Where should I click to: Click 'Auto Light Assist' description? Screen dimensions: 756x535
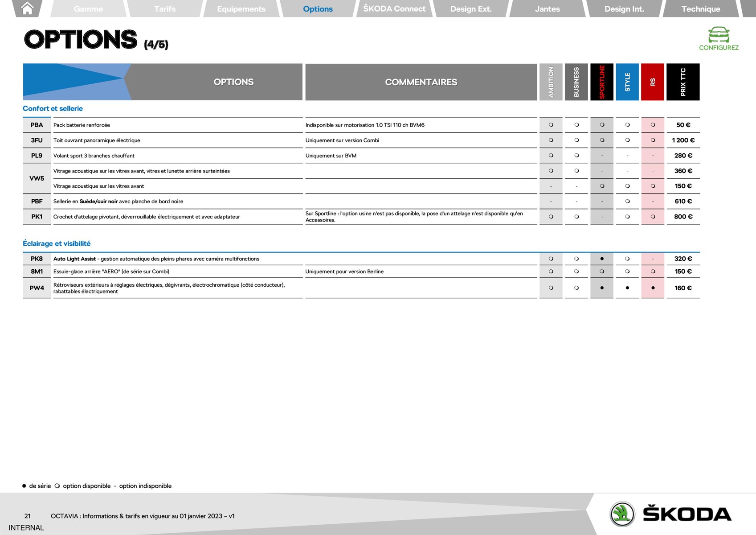[156, 259]
